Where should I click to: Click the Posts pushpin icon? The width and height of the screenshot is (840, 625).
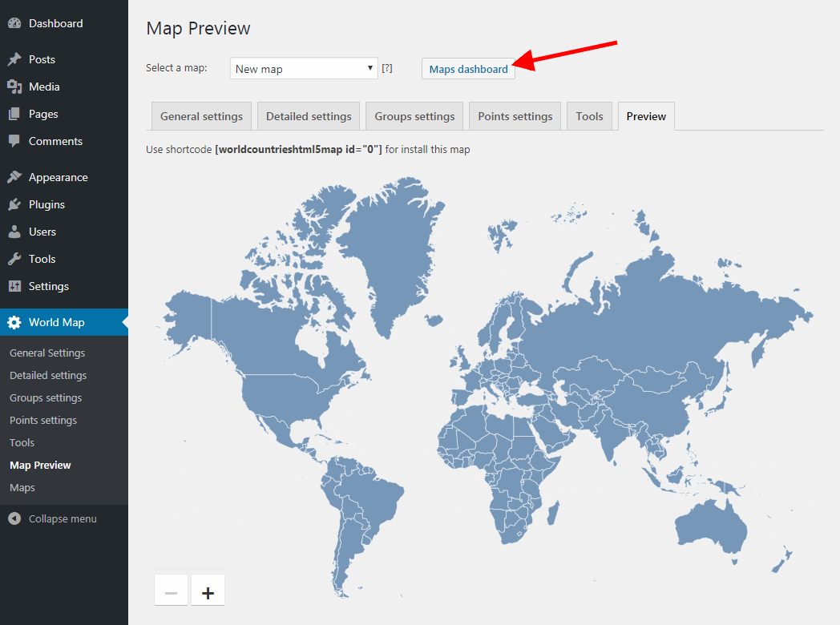(x=16, y=58)
